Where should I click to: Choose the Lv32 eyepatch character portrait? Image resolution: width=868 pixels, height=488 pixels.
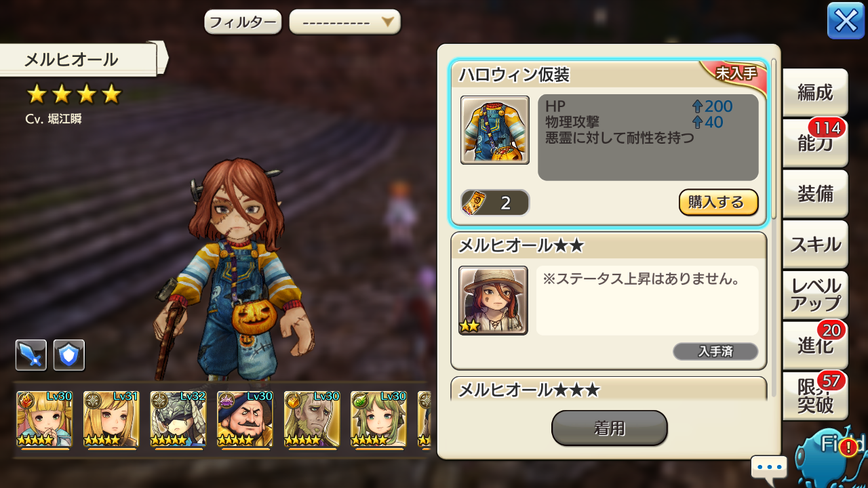click(178, 420)
